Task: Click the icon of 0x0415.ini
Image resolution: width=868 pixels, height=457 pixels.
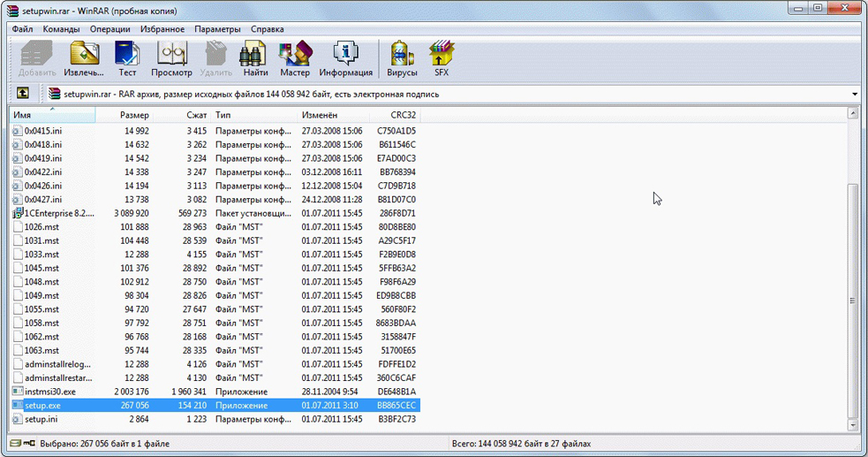Action: pos(18,132)
